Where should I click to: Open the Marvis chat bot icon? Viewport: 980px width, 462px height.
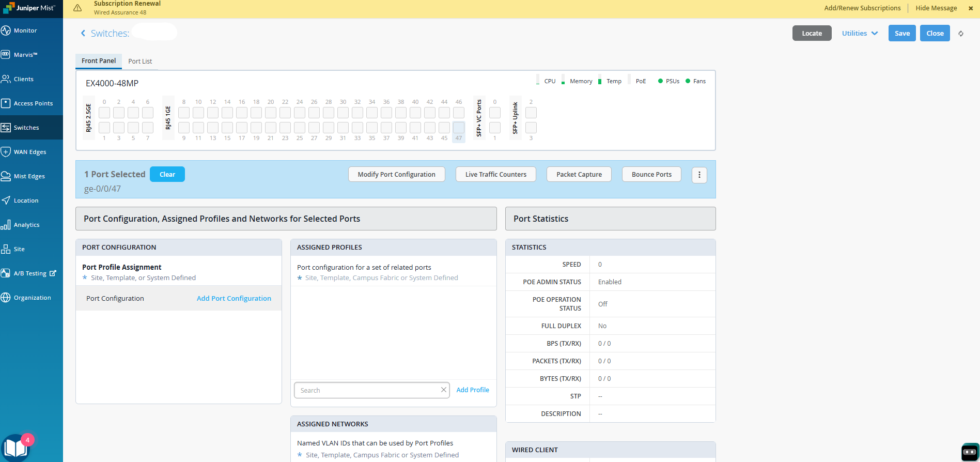pos(970,452)
